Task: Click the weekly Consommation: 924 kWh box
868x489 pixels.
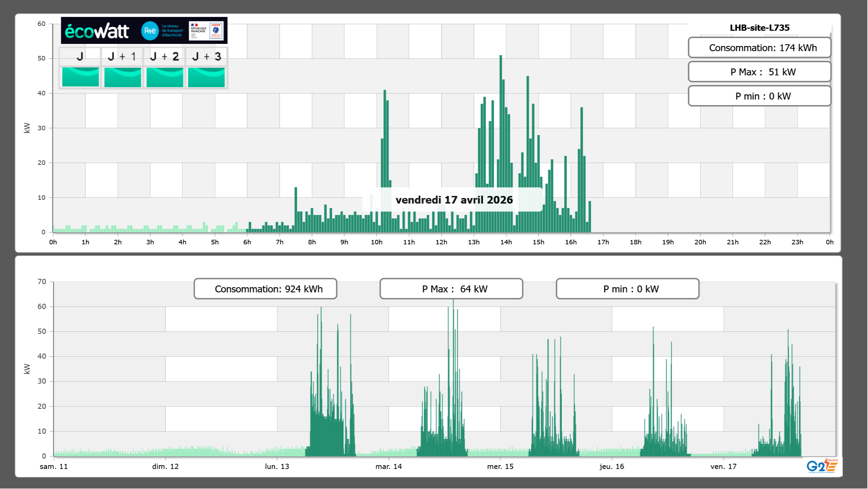Action: pos(265,289)
